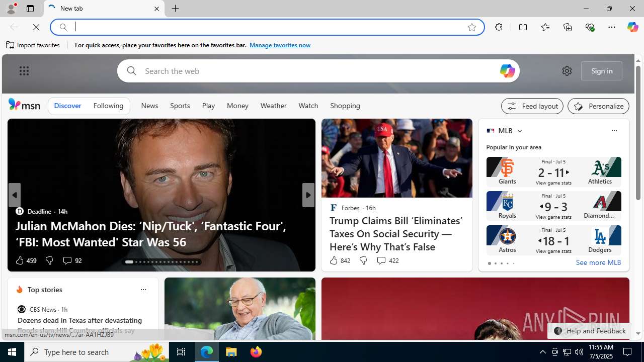The image size is (644, 362).
Task: Open Top stories heading
Action: (x=45, y=290)
